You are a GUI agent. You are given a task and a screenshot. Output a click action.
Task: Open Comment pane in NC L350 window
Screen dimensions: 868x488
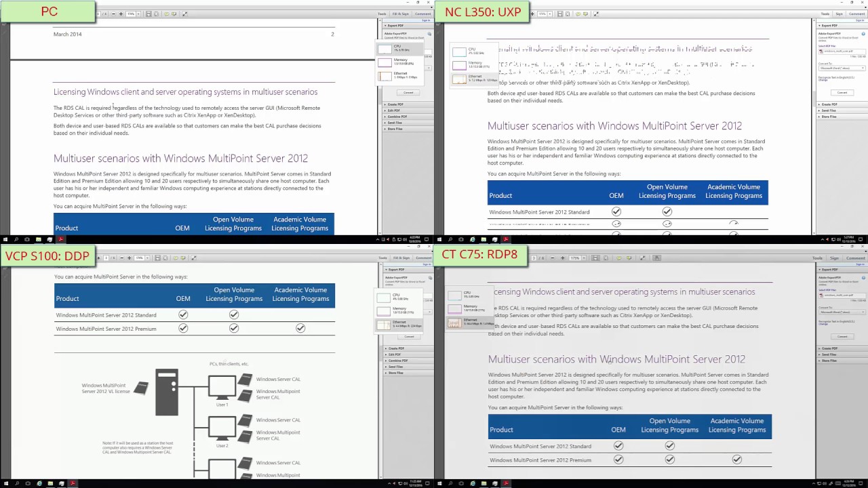856,14
